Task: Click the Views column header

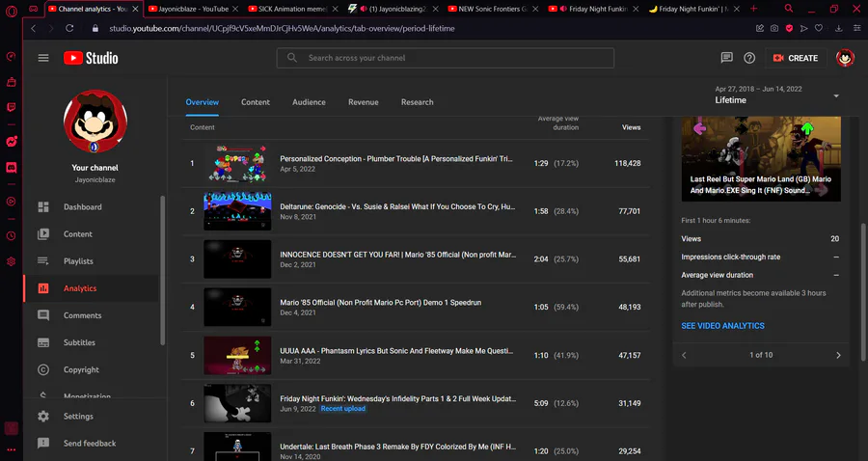Action: pyautogui.click(x=631, y=127)
